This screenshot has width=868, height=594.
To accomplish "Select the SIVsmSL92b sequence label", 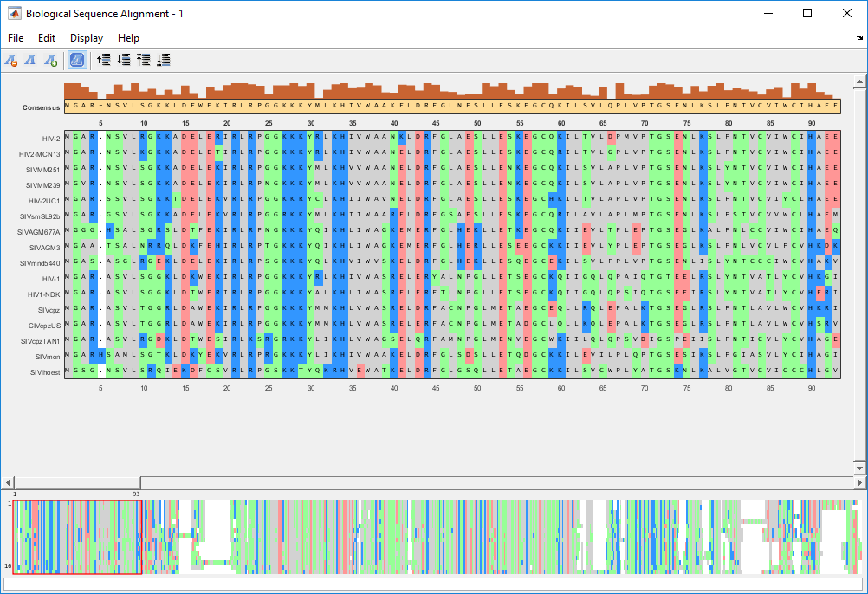I will click(40, 216).
